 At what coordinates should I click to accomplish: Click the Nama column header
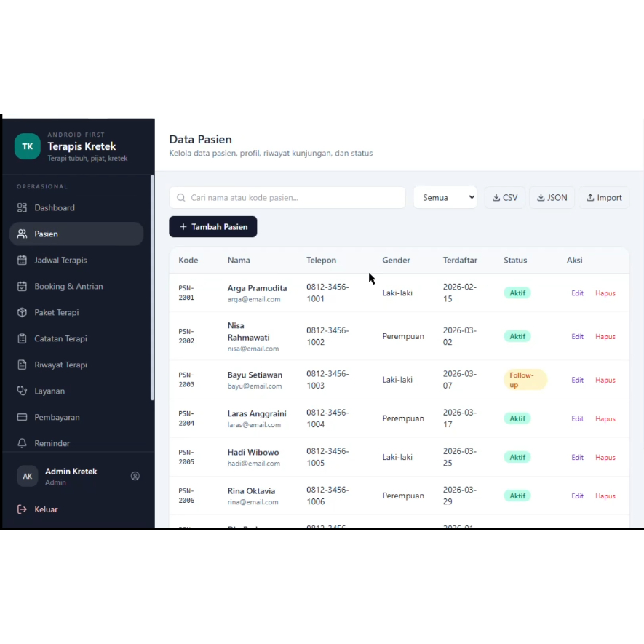[x=239, y=260]
